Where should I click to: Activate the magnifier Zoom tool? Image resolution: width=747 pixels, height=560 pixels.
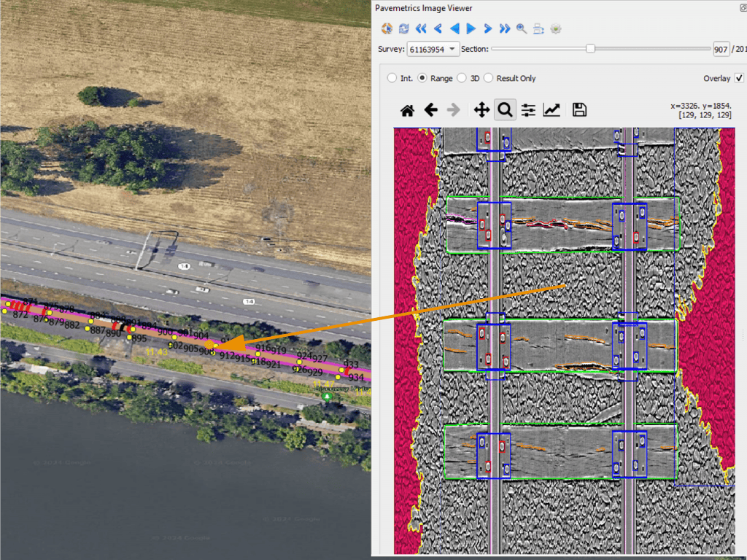click(505, 109)
